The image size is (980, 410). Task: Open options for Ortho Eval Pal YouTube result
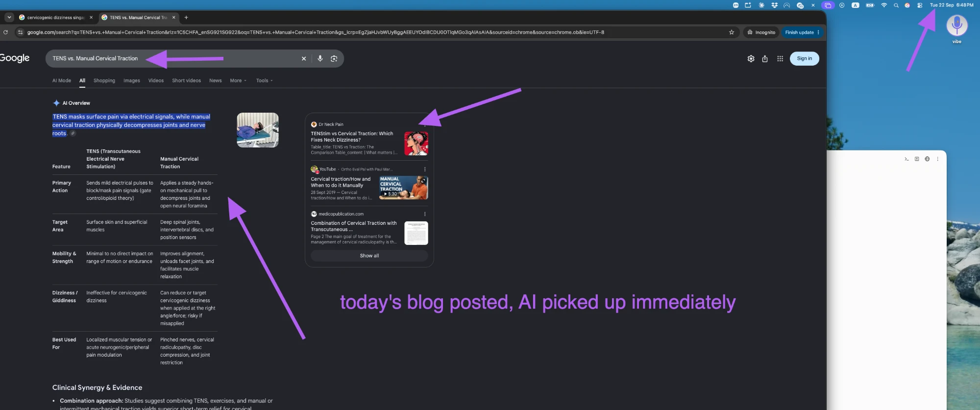click(425, 169)
